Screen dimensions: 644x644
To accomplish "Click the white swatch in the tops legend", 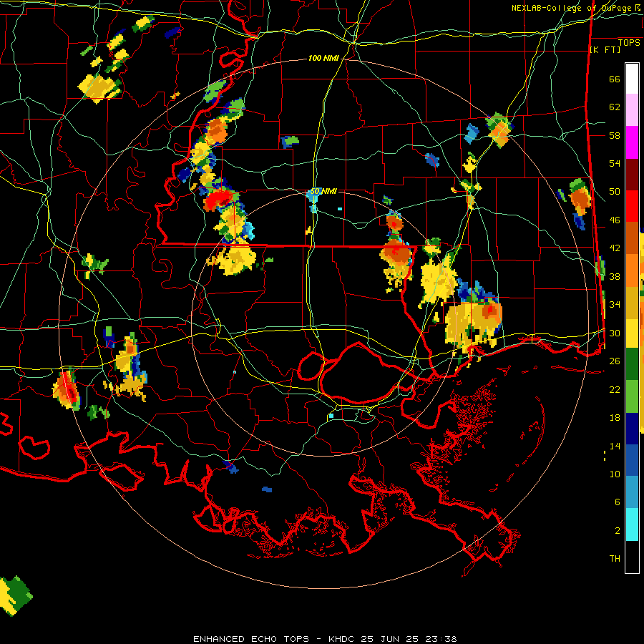I will pos(632,79).
